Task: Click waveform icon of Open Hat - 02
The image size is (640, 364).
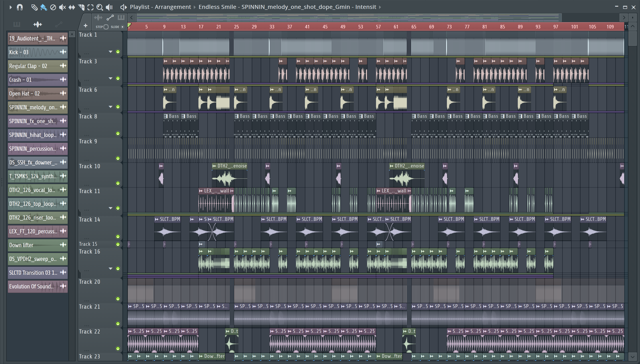Action: [63, 93]
